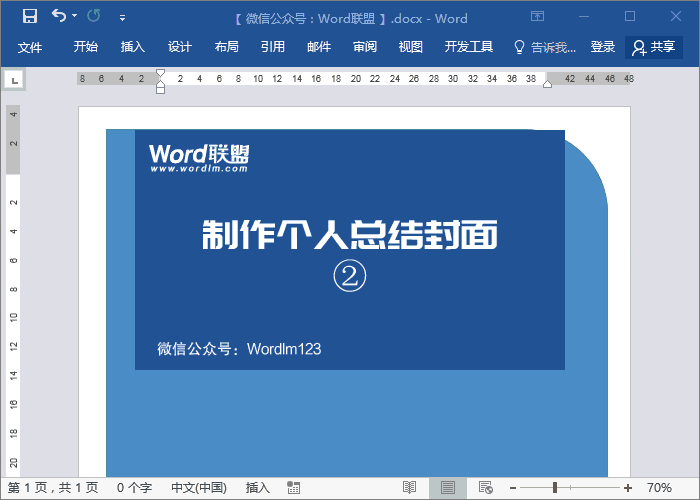Click the right indent marker on ruler
This screenshot has width=700, height=500.
click(x=547, y=84)
